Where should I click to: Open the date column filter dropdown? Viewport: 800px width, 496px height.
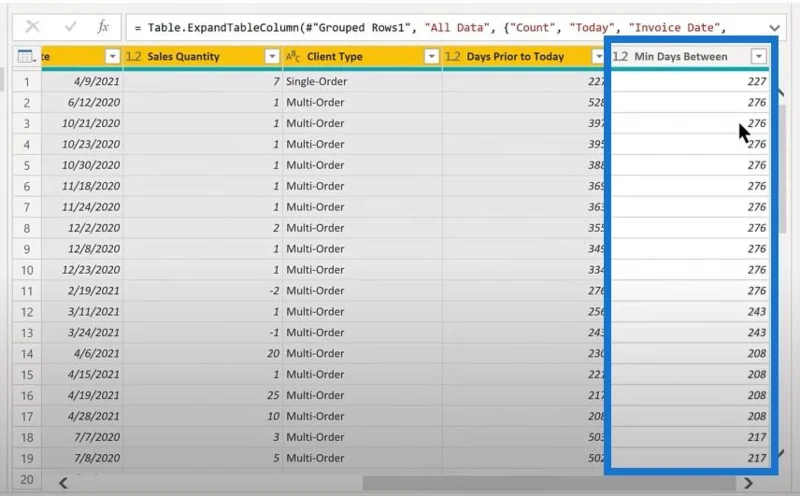pos(112,57)
